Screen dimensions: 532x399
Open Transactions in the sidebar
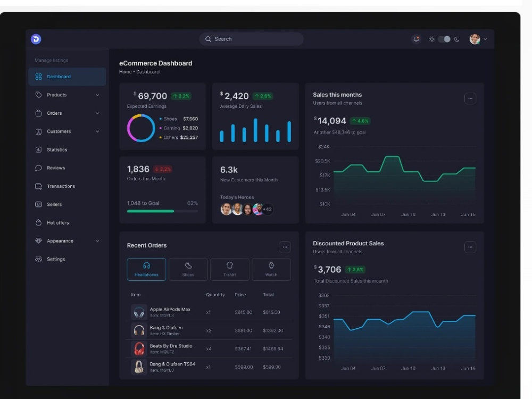tap(67, 186)
